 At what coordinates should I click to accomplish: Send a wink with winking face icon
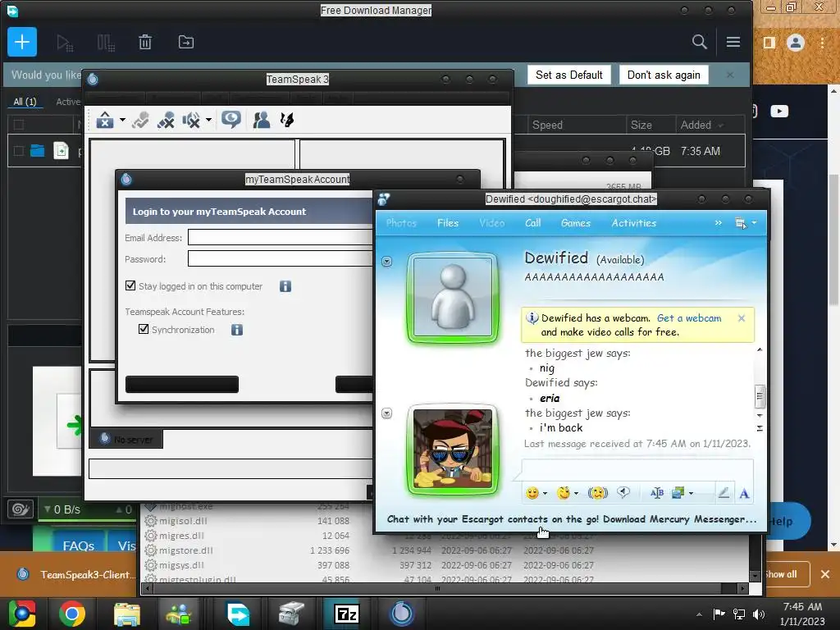pos(563,493)
